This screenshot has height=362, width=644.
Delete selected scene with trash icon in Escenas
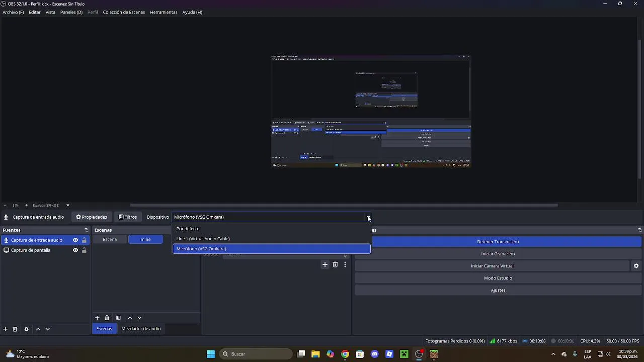point(107,318)
